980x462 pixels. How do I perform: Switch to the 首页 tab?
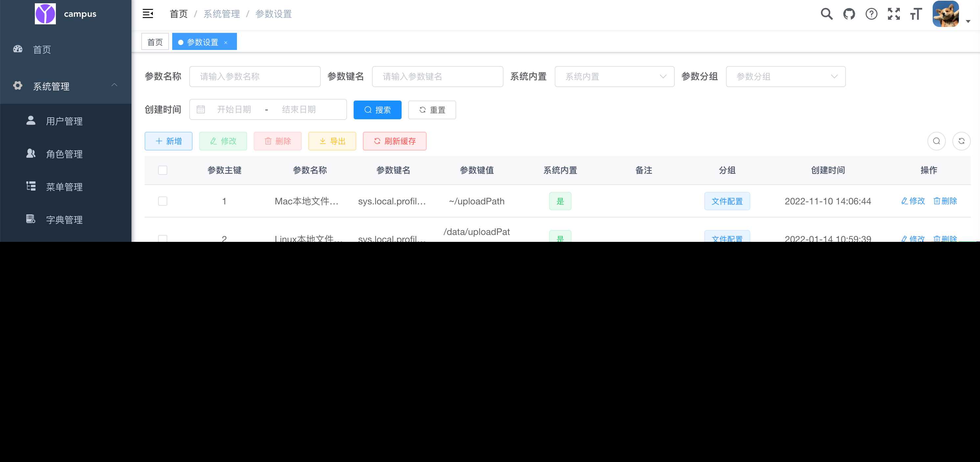[155, 41]
